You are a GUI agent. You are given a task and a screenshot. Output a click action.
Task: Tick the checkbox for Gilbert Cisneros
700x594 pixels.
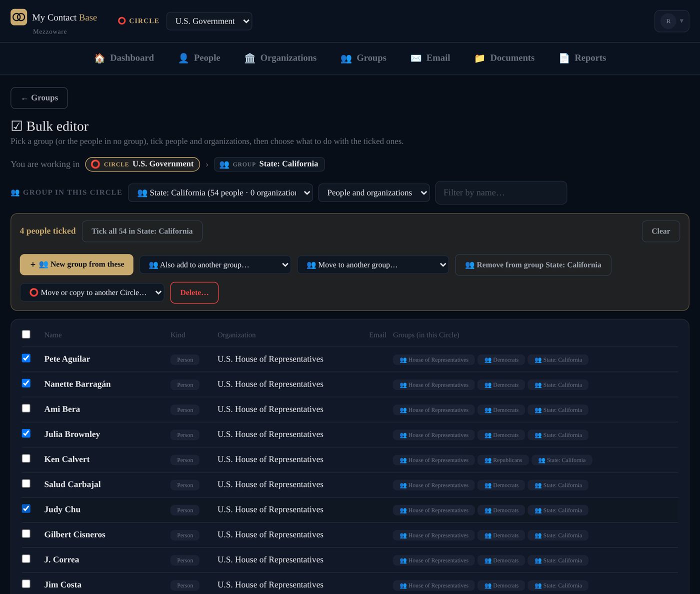pos(26,533)
